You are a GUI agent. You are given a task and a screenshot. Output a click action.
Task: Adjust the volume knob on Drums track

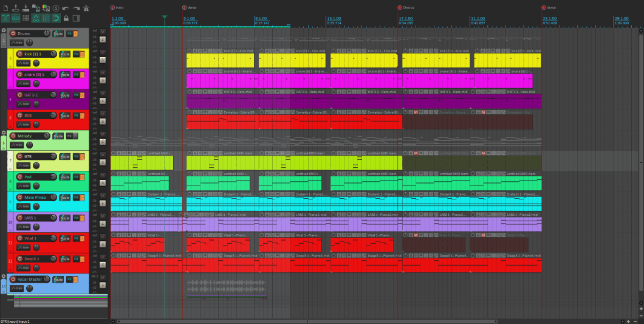47,33
